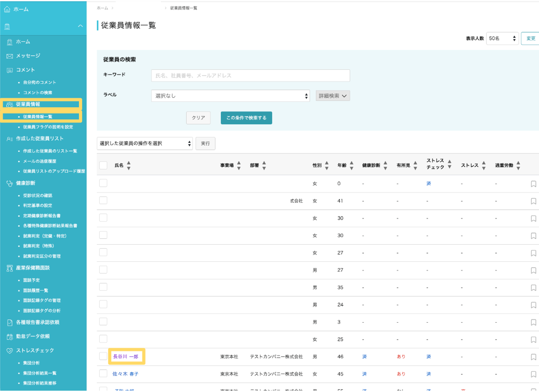The width and height of the screenshot is (539, 392).
Task: Sort by 事業場 column arrows
Action: pyautogui.click(x=239, y=165)
